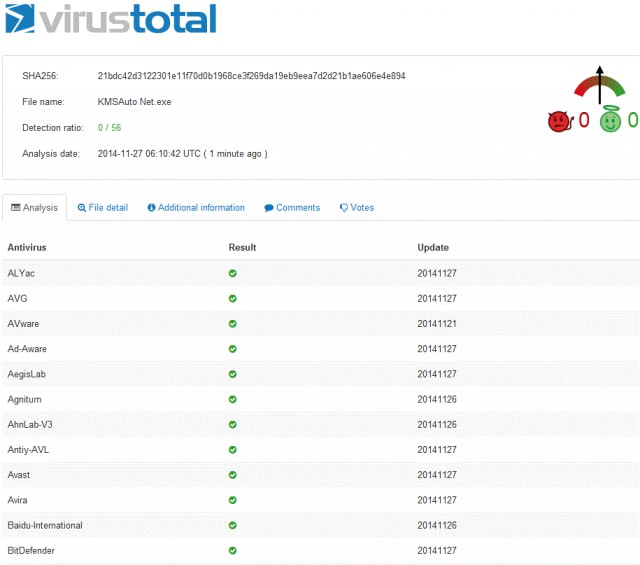The image size is (640, 565).
Task: Click the green check for AhnLab-V3
Action: point(233,425)
